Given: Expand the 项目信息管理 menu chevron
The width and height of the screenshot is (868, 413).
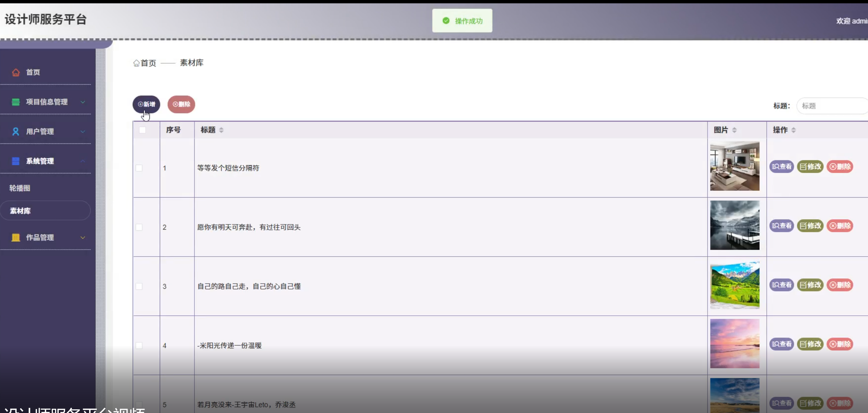Looking at the screenshot, I should (x=83, y=102).
